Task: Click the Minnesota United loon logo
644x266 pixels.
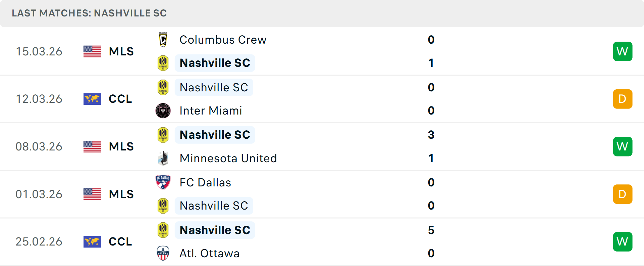Action: [163, 158]
